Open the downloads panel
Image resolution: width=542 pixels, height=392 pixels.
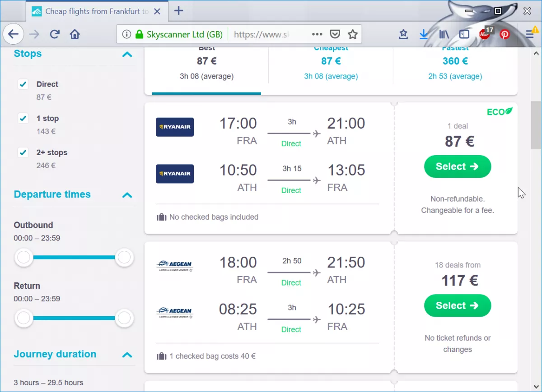[424, 34]
